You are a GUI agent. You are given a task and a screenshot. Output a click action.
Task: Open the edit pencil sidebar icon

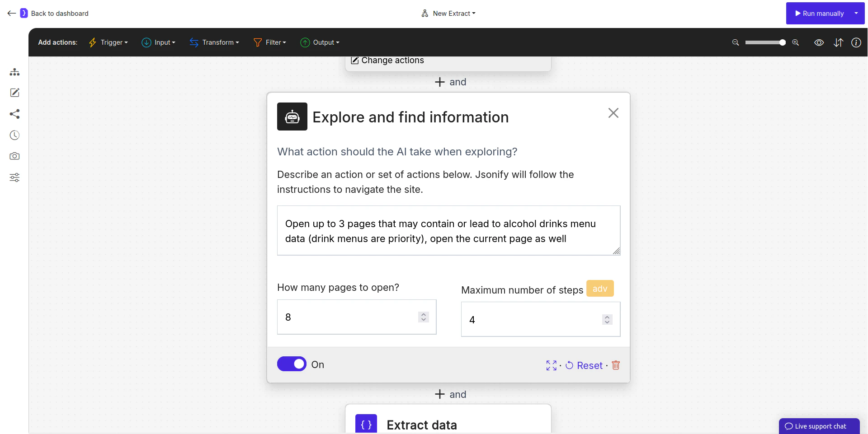click(14, 93)
